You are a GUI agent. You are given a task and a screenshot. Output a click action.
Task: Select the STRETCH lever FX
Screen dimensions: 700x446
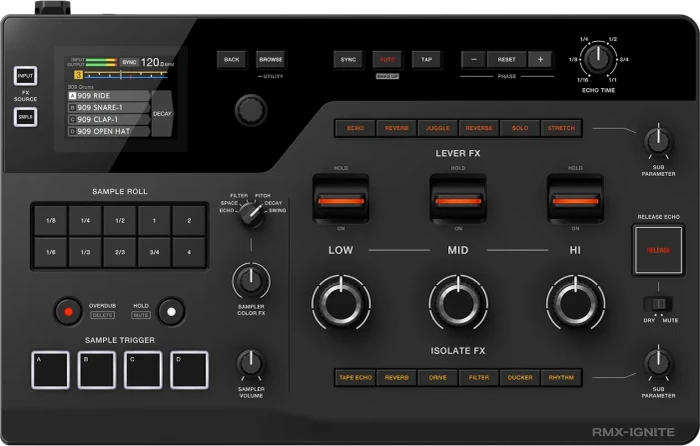pyautogui.click(x=561, y=128)
